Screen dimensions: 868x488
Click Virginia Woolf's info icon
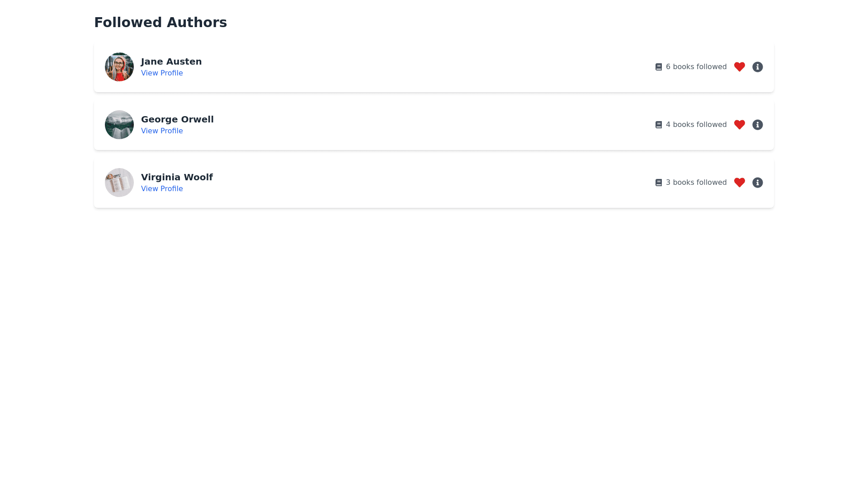757,183
